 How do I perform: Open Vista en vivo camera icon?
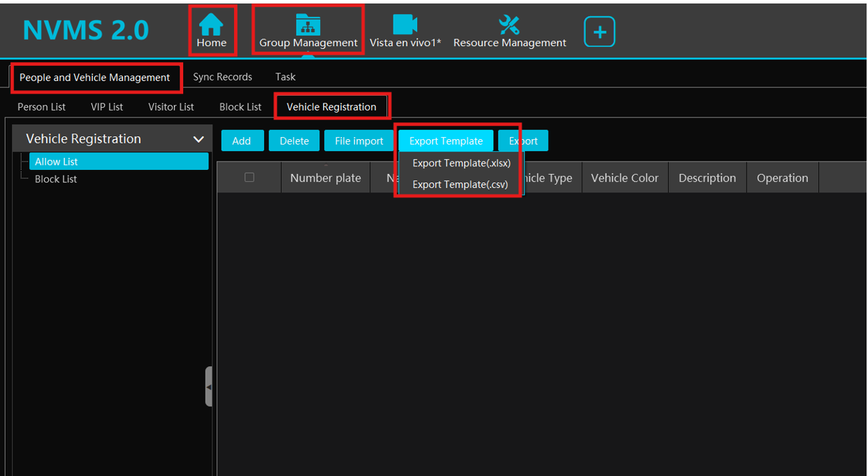click(x=405, y=24)
